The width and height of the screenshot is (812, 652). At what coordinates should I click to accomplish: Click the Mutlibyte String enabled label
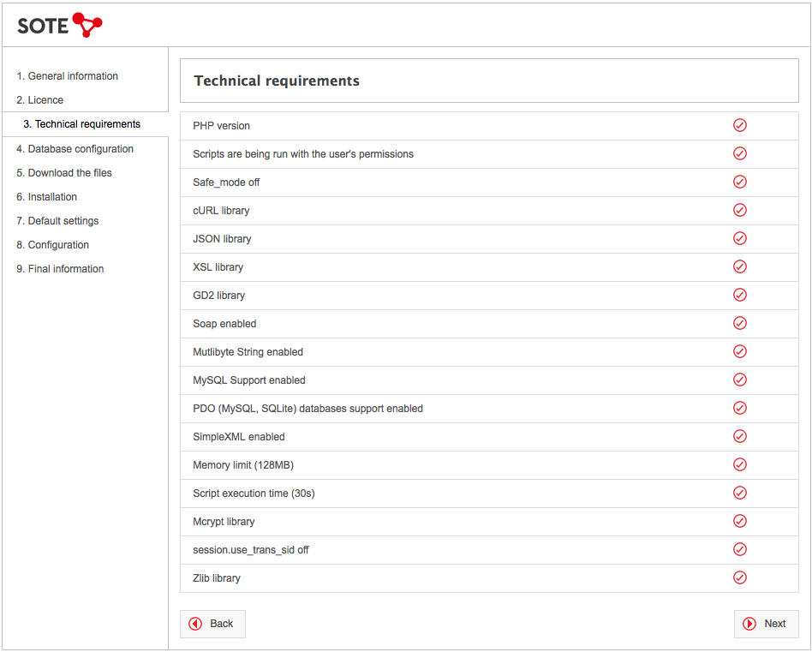tap(248, 352)
